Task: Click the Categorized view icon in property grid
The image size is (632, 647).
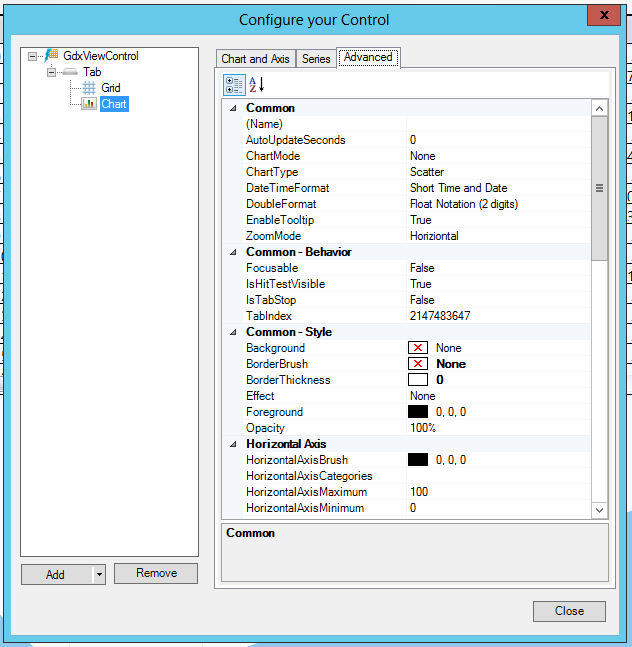Action: 234,85
